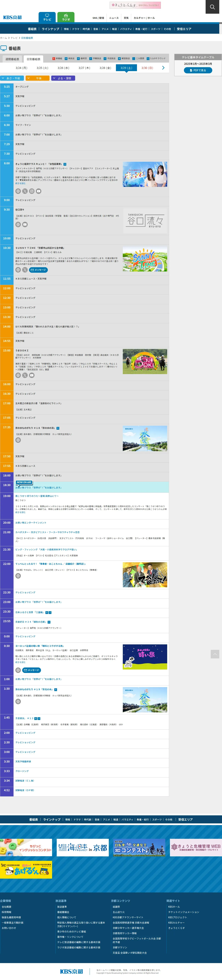
Task: Click PDFで見る button
Action: click(198, 70)
